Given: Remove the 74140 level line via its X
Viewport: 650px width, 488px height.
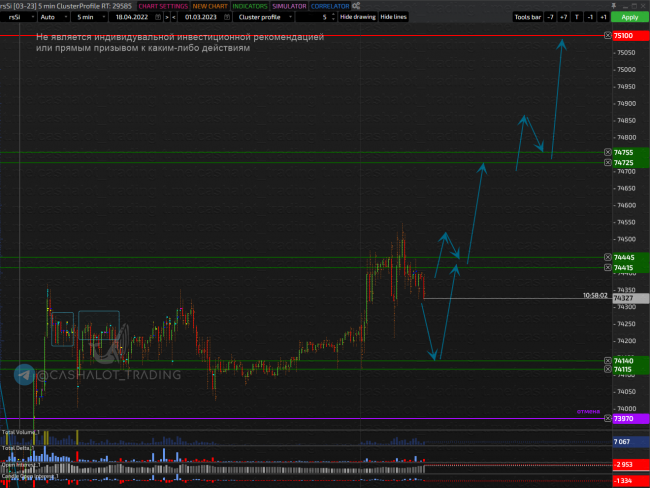Looking at the screenshot, I should pos(607,361).
